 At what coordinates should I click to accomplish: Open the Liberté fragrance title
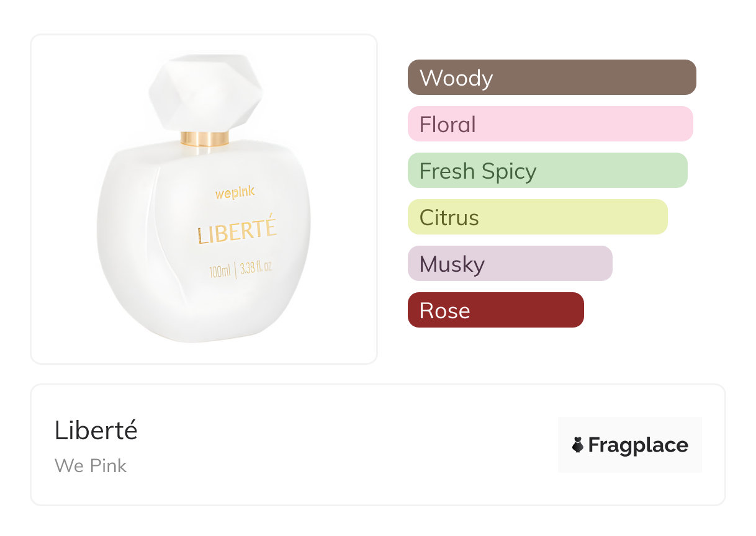(96, 431)
